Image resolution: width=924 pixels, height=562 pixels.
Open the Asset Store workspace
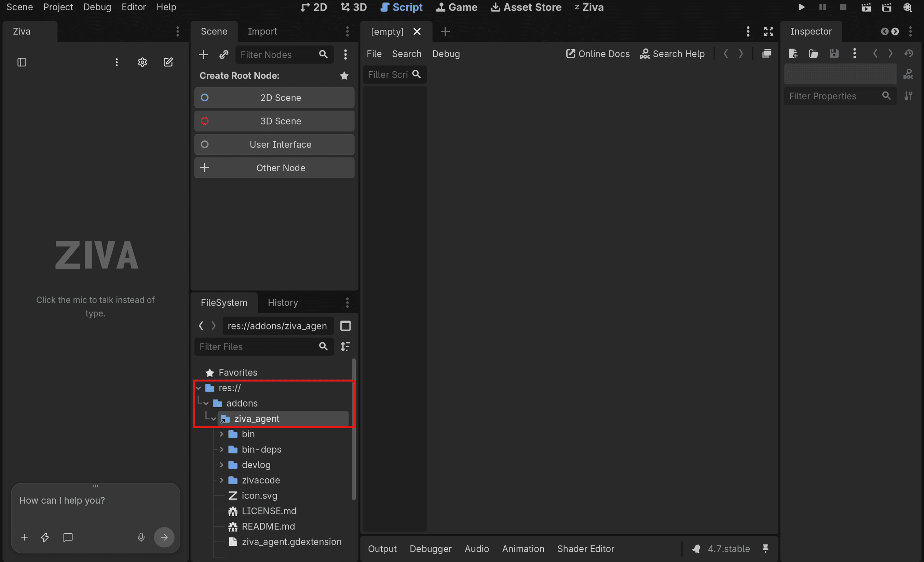[526, 7]
